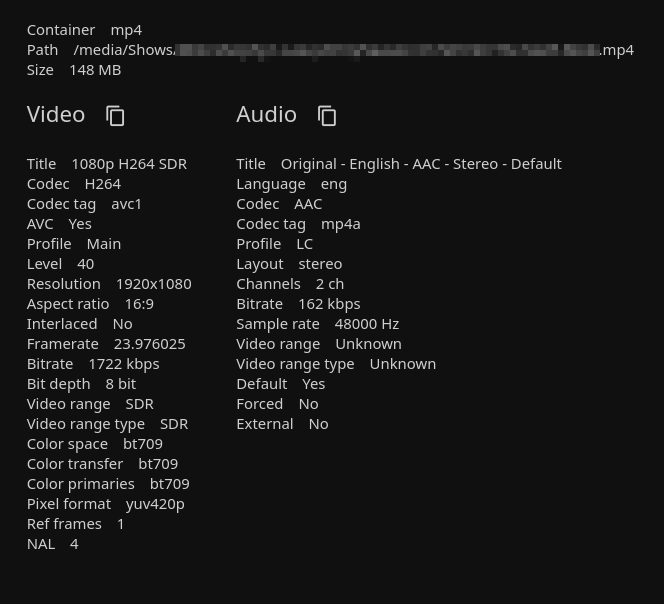Select the yuv420p pixel format value
This screenshot has width=664, height=604.
[x=155, y=504]
